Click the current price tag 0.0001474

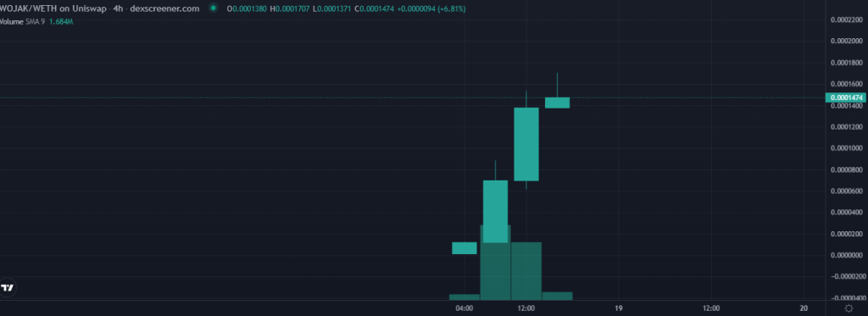point(847,97)
